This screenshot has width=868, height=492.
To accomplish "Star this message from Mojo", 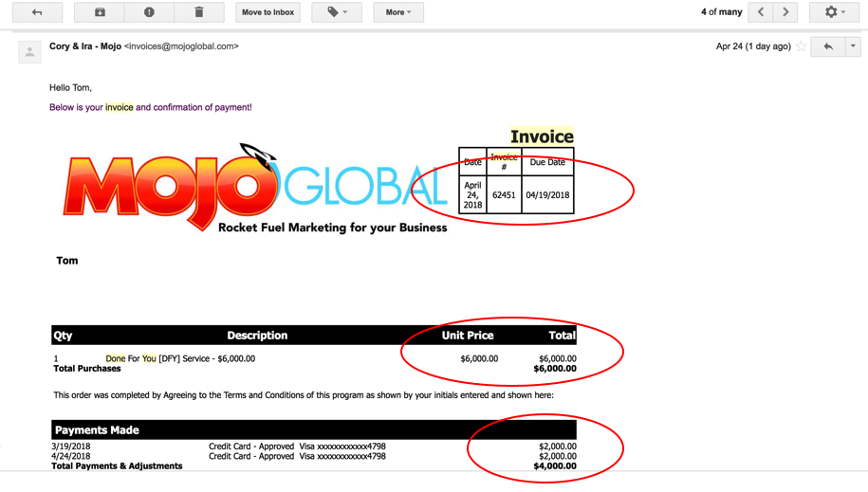I will click(801, 46).
